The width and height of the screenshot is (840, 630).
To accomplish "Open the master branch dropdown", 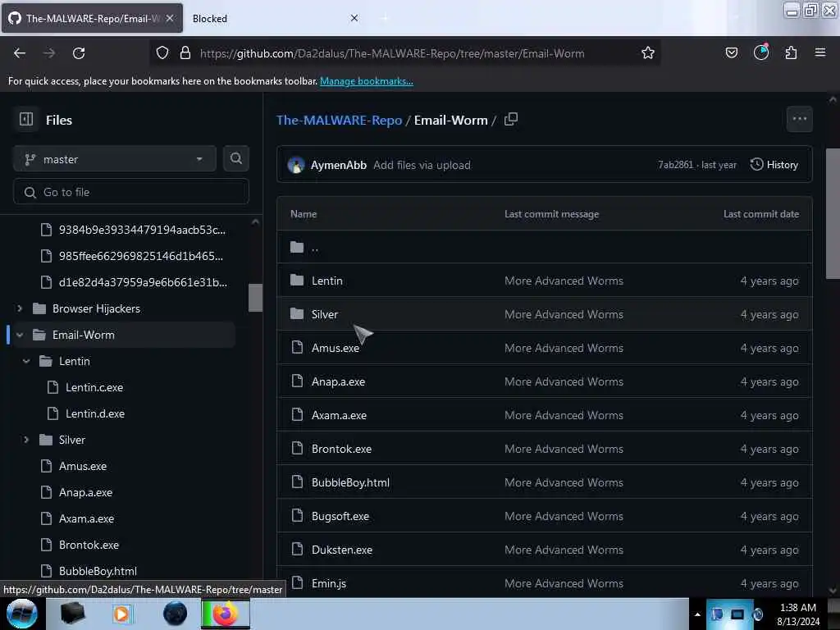I will [x=115, y=159].
